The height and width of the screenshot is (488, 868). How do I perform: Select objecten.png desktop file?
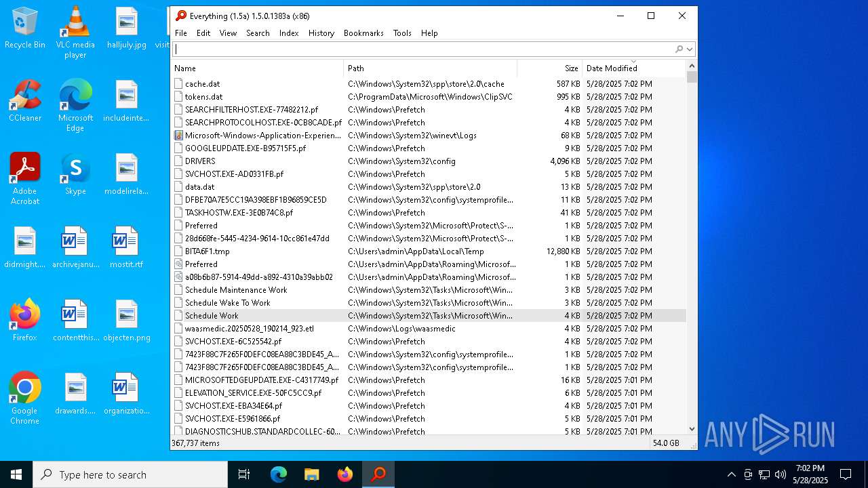(x=127, y=321)
